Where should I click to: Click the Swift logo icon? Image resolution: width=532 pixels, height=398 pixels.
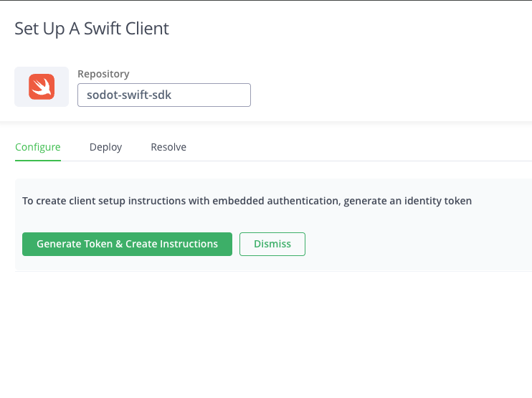pos(42,87)
